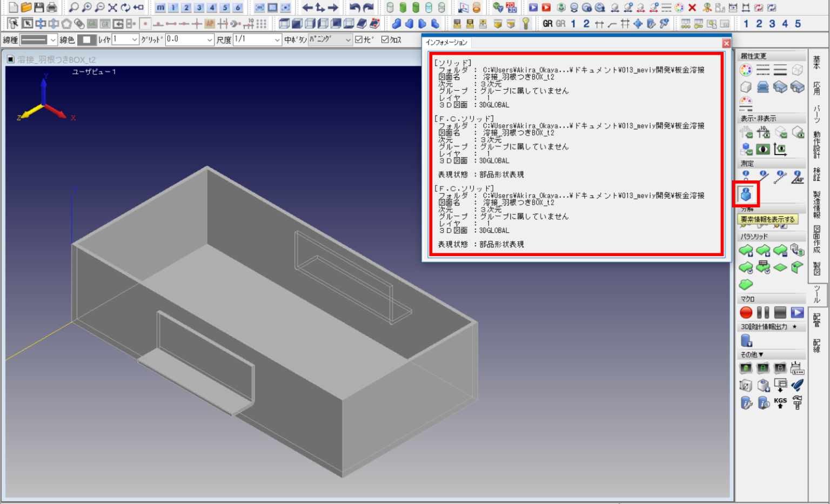The height and width of the screenshot is (504, 830).
Task: Click the zoom-in magnifier icon
Action: [86, 8]
